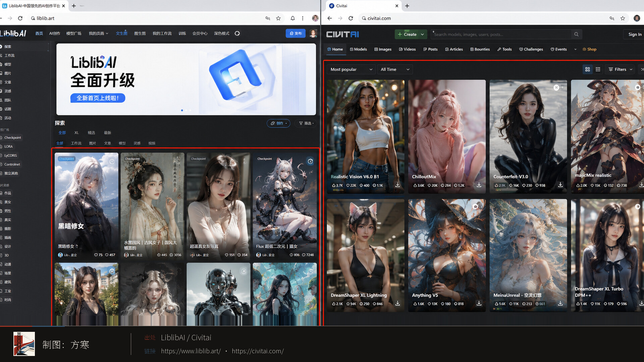Open the LiblibAI user avatar next to 发布
This screenshot has height=362, width=644.
coord(313,34)
